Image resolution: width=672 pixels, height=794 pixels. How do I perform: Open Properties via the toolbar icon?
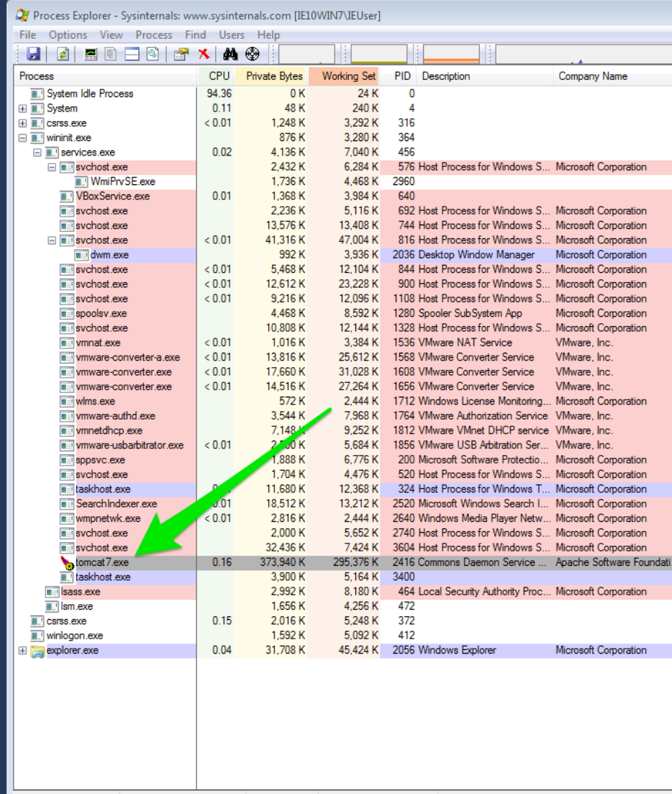[181, 54]
